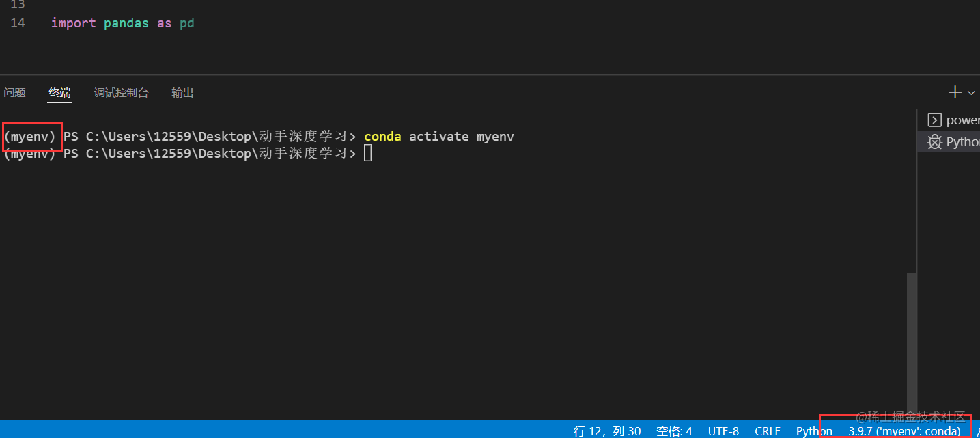
Task: Click the import pandas line in editor
Action: click(x=123, y=23)
